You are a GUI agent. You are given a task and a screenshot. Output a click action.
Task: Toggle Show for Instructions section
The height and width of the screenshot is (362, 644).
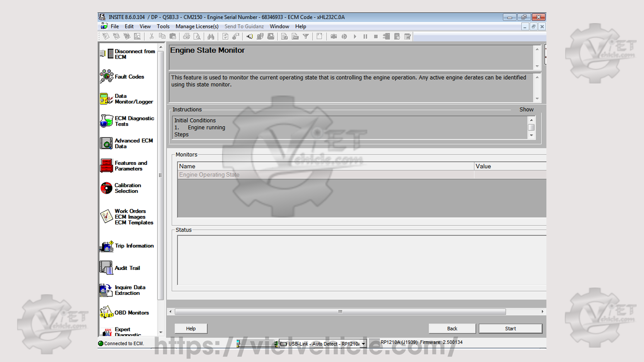click(526, 110)
